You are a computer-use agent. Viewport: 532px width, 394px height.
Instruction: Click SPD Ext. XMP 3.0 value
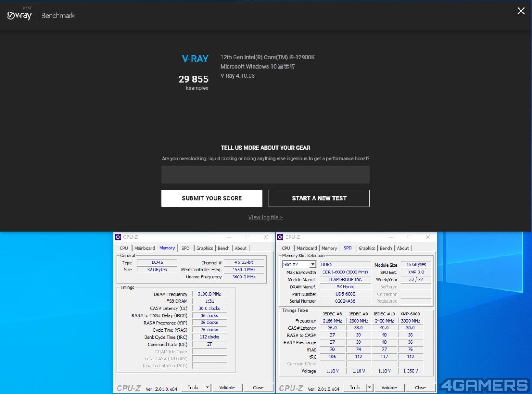416,272
